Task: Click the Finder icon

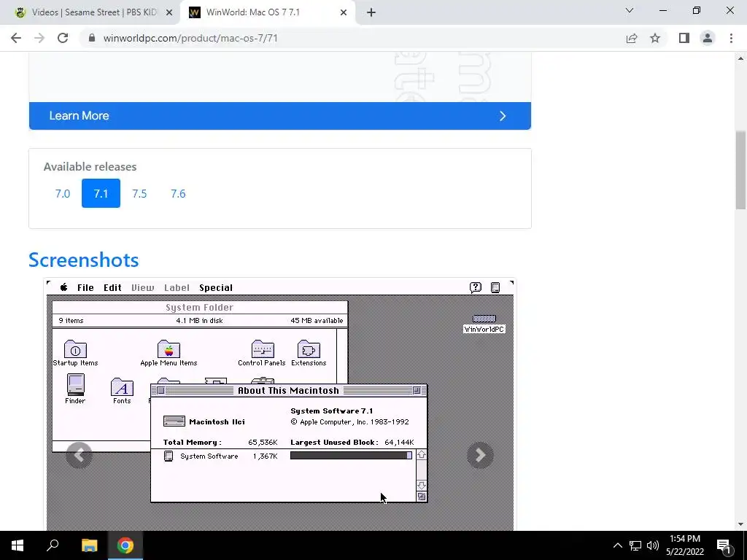Action: (75, 385)
